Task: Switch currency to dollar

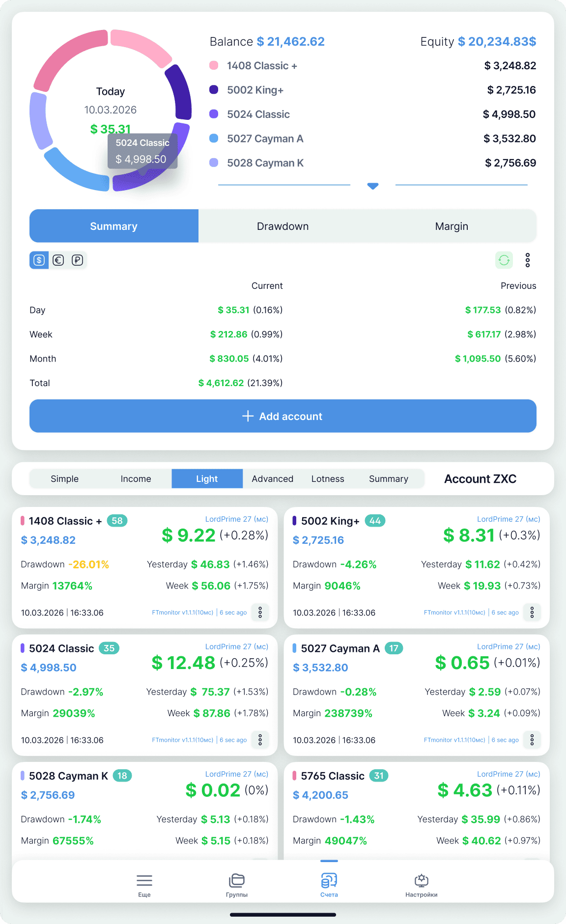Action: [x=39, y=260]
